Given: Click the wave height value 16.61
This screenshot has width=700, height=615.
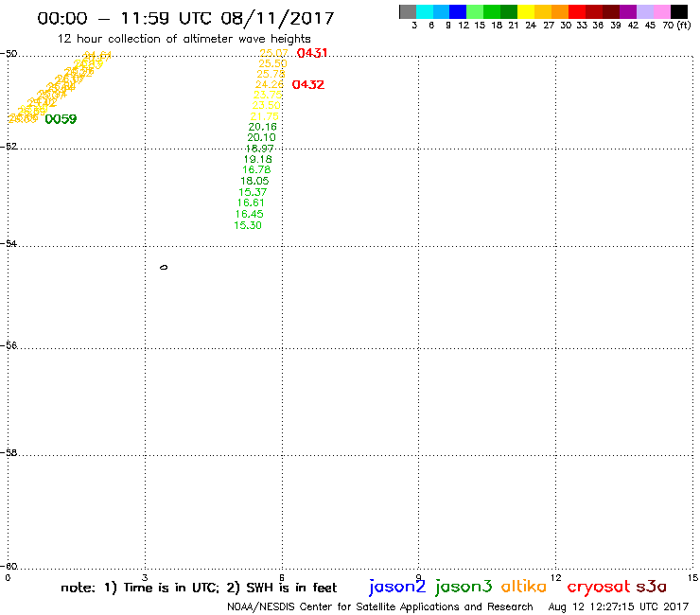Looking at the screenshot, I should pyautogui.click(x=251, y=202).
